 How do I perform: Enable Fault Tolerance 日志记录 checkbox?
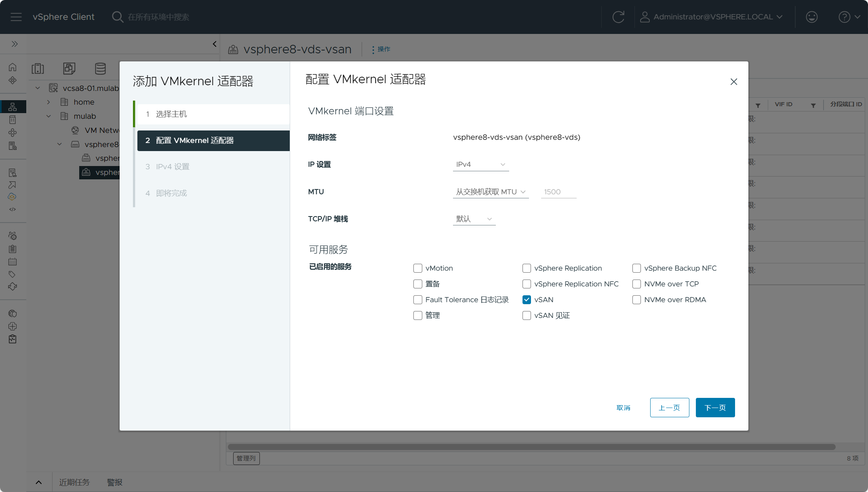click(x=418, y=300)
